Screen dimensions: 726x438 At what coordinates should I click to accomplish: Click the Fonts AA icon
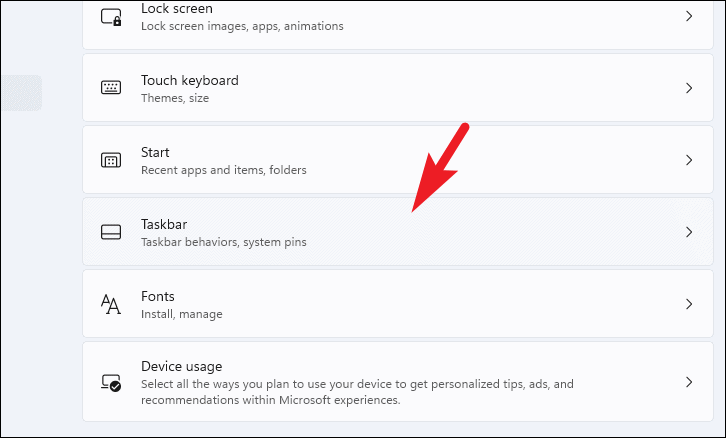[x=111, y=304]
